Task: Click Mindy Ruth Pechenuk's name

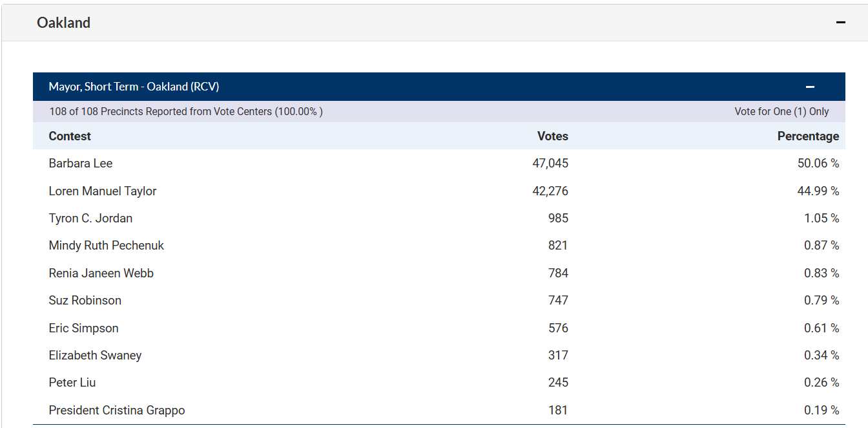Action: pos(106,246)
